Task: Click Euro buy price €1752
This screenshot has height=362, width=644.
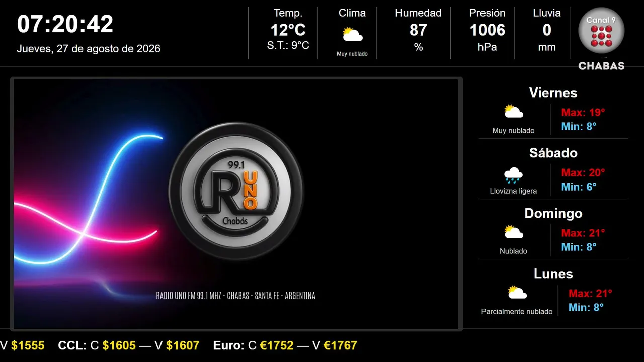Action: 277,345
